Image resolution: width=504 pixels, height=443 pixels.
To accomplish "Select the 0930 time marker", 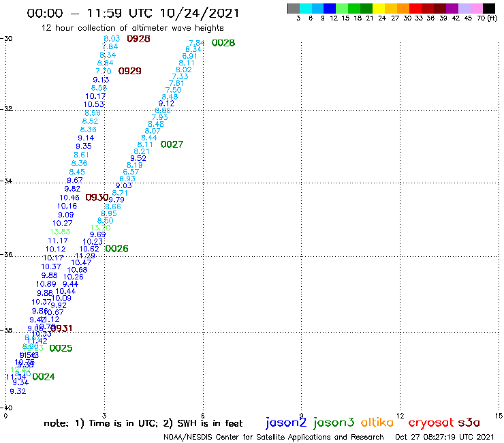I will point(97,198).
